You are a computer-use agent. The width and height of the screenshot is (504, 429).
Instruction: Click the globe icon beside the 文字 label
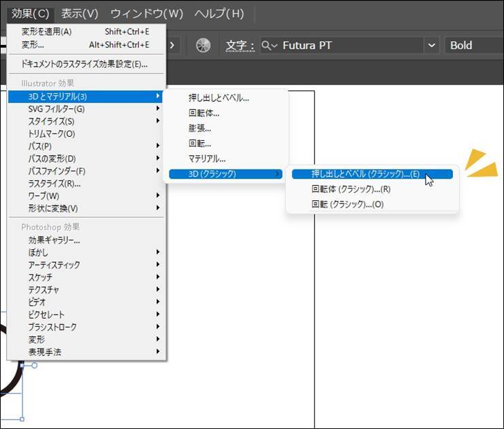203,46
